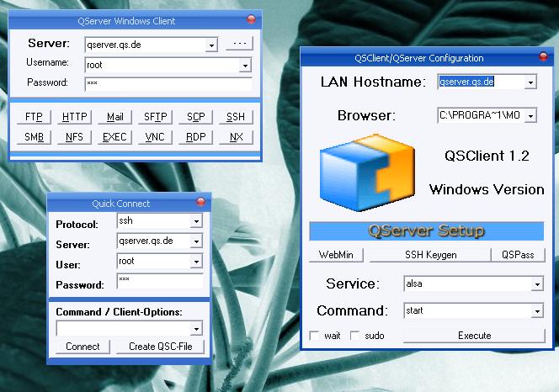Screen dimensions: 559x392
Task: Enable the sudo checkbox
Action: 354,336
